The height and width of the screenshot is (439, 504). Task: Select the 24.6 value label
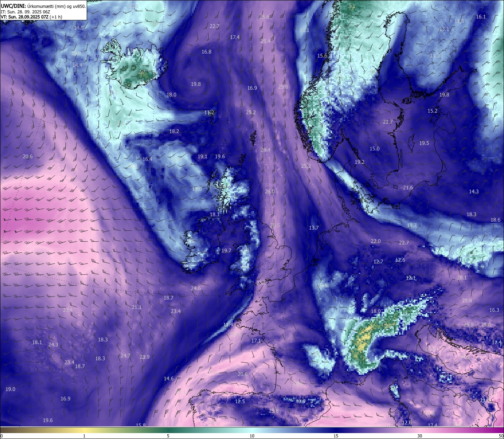pos(196,288)
